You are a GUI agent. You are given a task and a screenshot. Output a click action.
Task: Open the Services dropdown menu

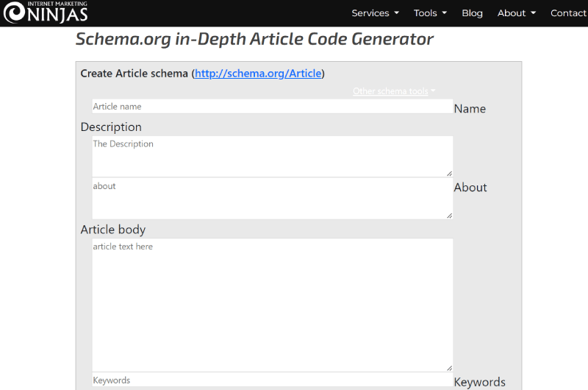375,13
